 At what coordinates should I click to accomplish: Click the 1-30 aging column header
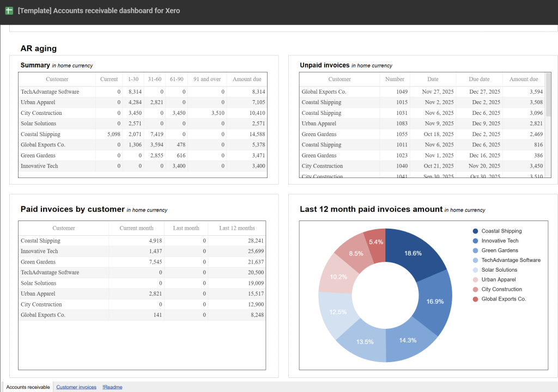tap(133, 79)
